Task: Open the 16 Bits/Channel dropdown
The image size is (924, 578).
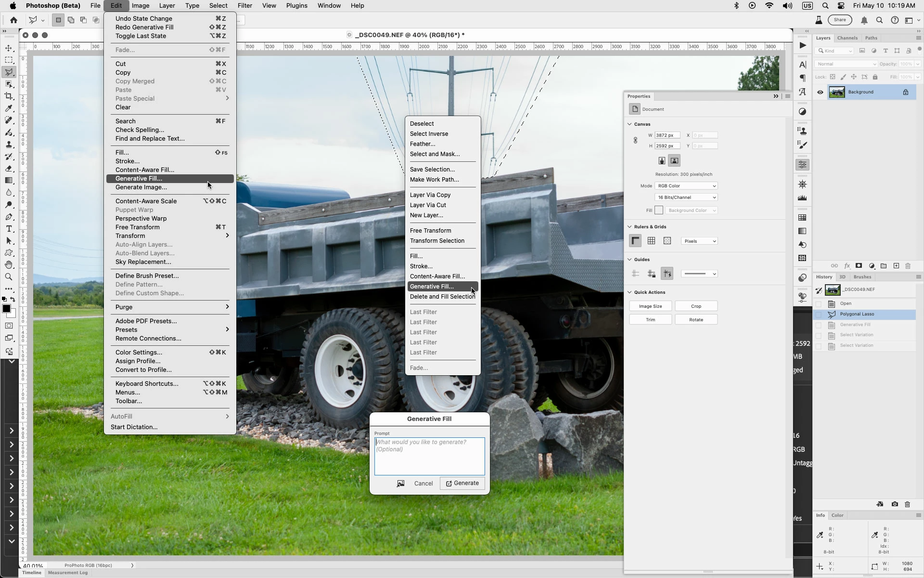Action: pos(686,197)
